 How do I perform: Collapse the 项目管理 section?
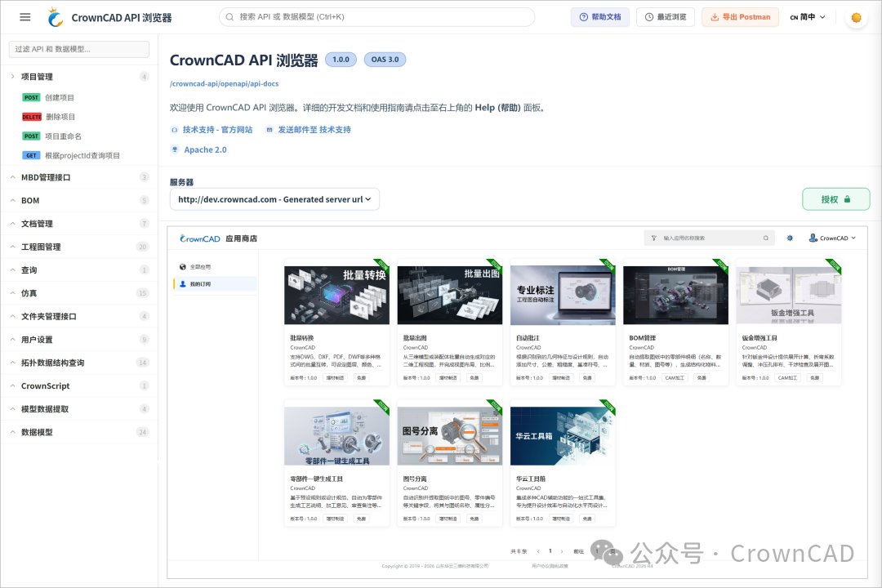(x=79, y=77)
